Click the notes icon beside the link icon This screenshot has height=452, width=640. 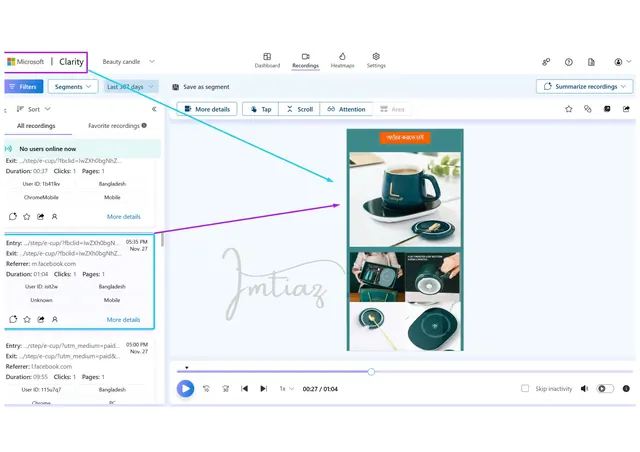pos(607,109)
